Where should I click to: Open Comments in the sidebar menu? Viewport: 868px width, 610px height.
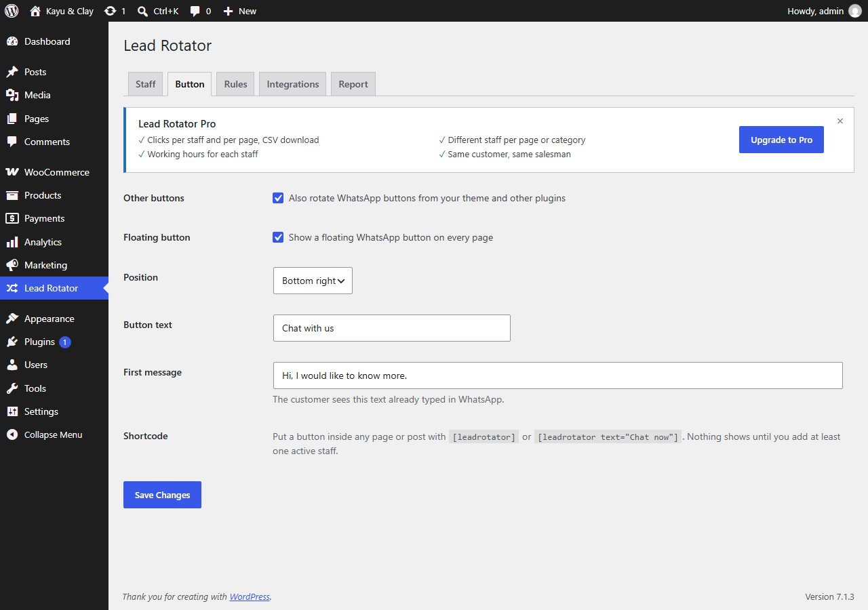54,142
